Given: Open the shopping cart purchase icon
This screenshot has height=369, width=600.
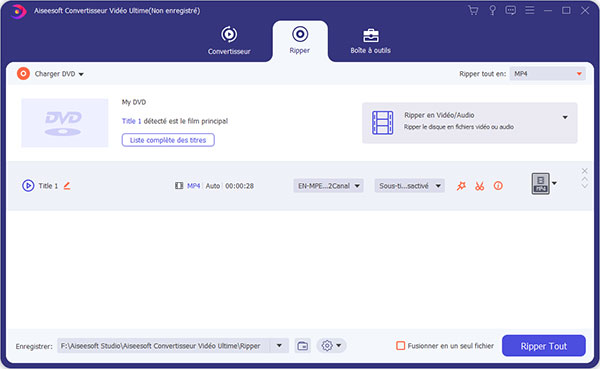Looking at the screenshot, I should pyautogui.click(x=473, y=10).
